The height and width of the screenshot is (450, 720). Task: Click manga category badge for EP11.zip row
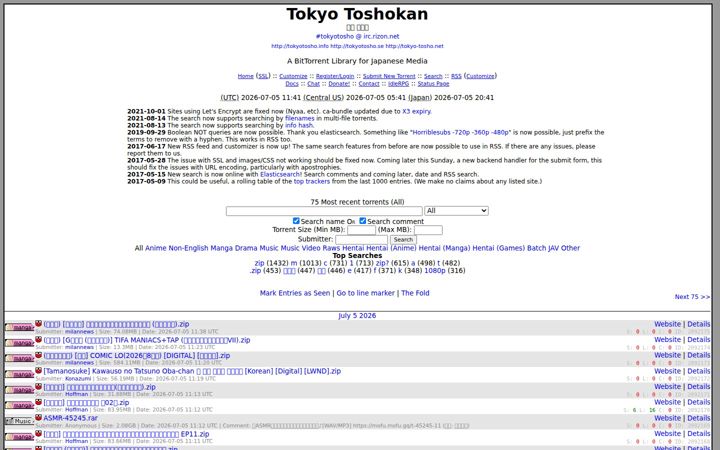tap(19, 437)
